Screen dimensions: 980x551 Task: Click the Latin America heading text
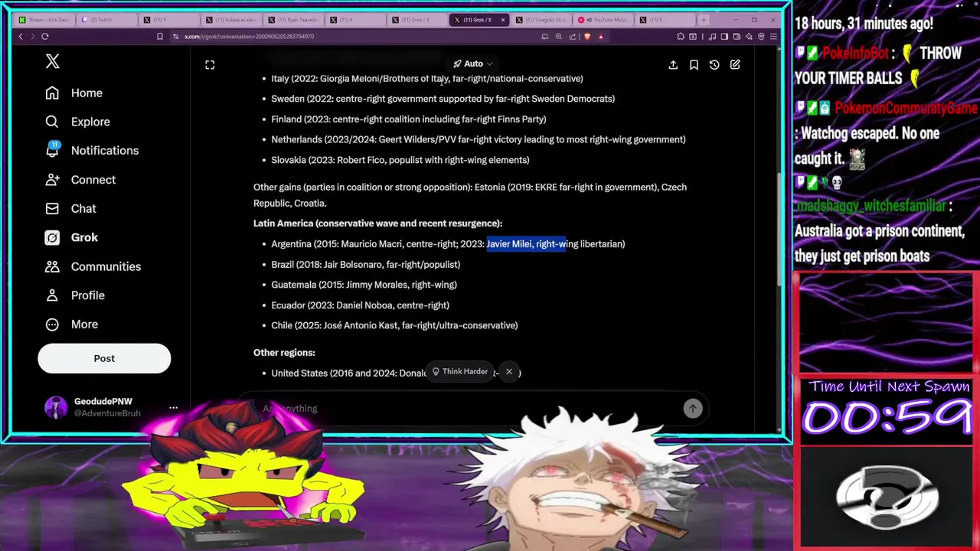377,223
